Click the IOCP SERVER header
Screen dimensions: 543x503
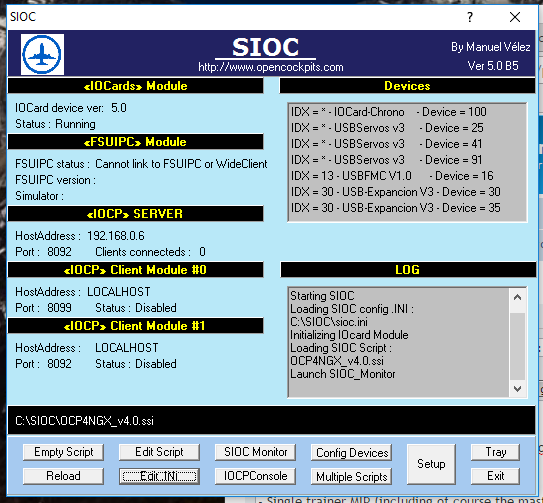pos(135,213)
